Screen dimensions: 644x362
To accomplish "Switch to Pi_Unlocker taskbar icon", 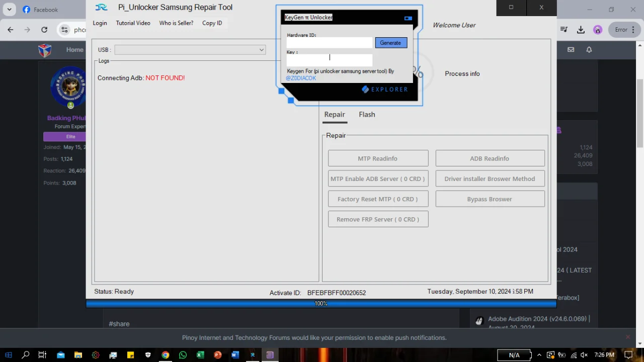I will (x=253, y=355).
